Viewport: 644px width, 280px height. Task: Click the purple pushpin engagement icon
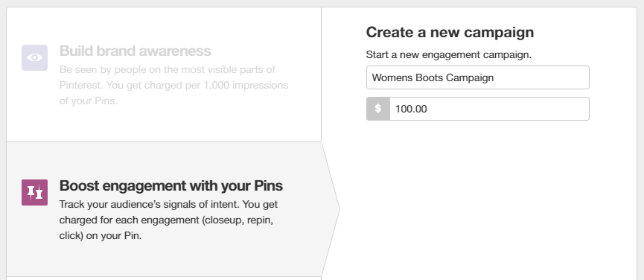(34, 192)
